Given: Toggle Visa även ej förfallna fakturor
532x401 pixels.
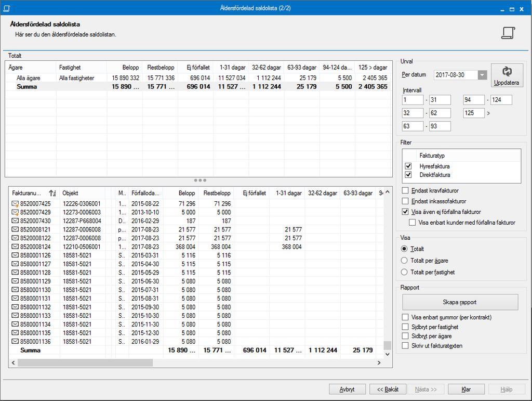Looking at the screenshot, I should pyautogui.click(x=405, y=212).
